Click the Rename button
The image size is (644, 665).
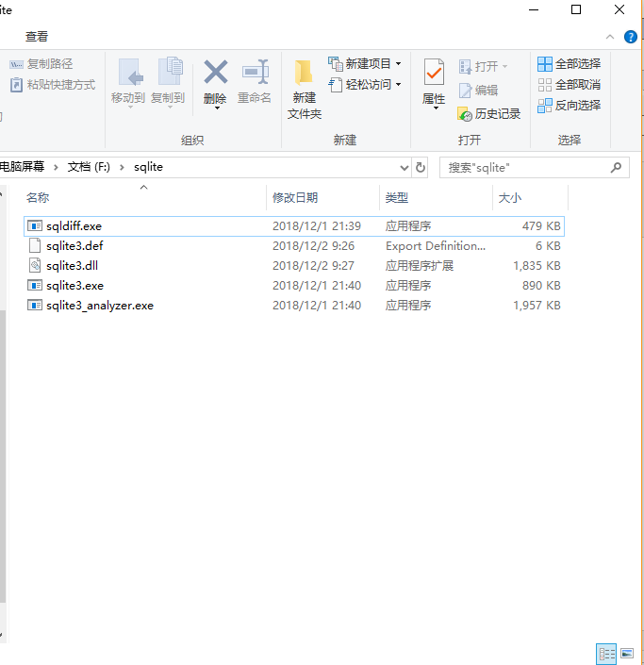pyautogui.click(x=255, y=81)
